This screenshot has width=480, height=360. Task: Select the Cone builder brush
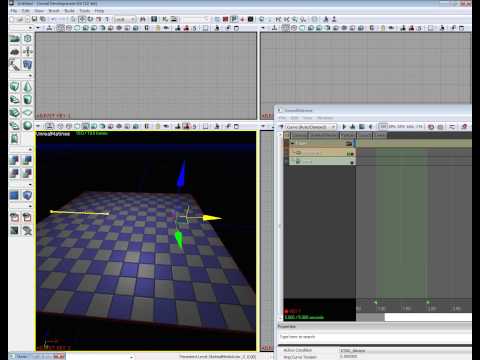[27, 87]
